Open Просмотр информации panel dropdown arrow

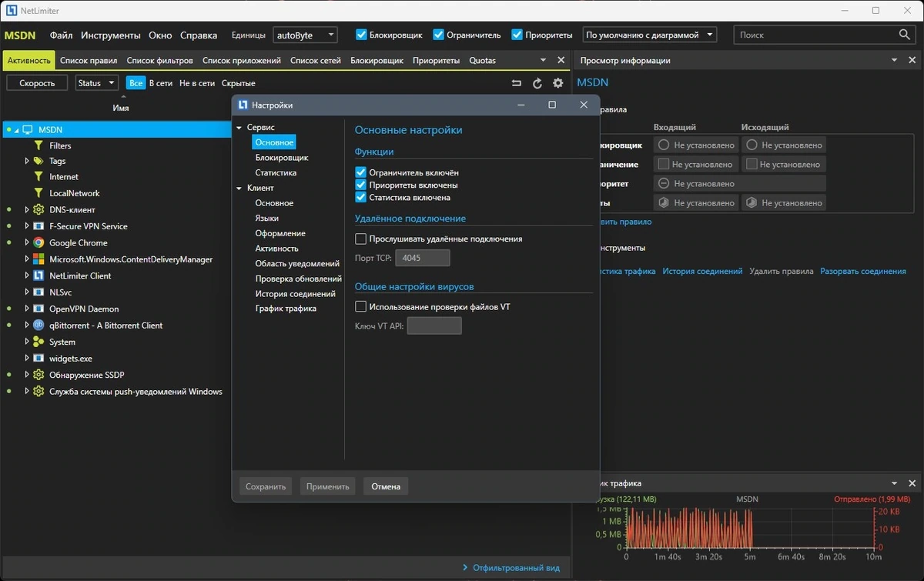[x=894, y=60]
